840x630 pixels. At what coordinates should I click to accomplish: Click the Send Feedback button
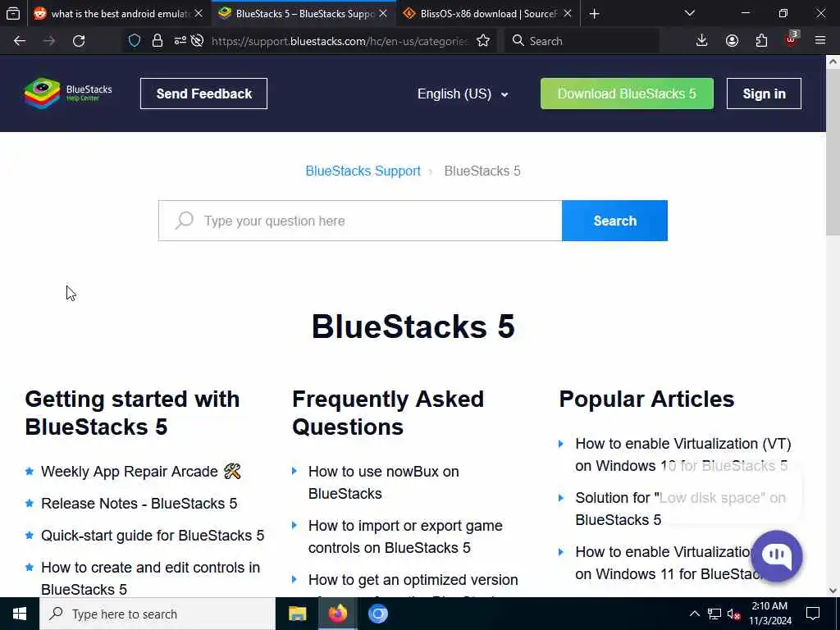pos(203,94)
